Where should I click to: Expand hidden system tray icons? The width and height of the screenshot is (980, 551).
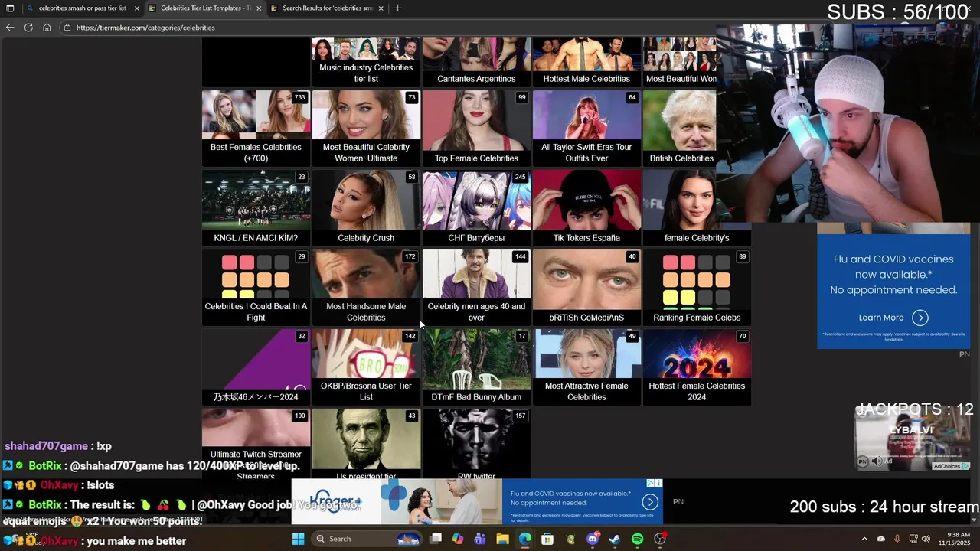click(x=864, y=539)
